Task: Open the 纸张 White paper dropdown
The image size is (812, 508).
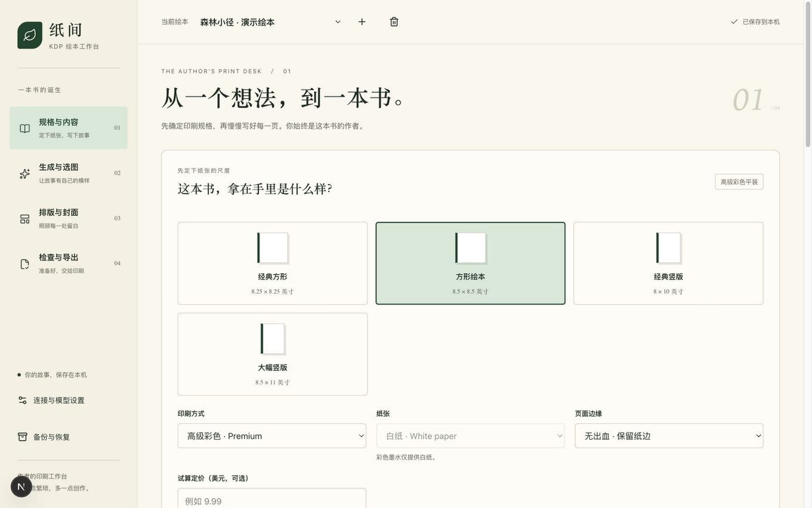Action: click(x=470, y=436)
